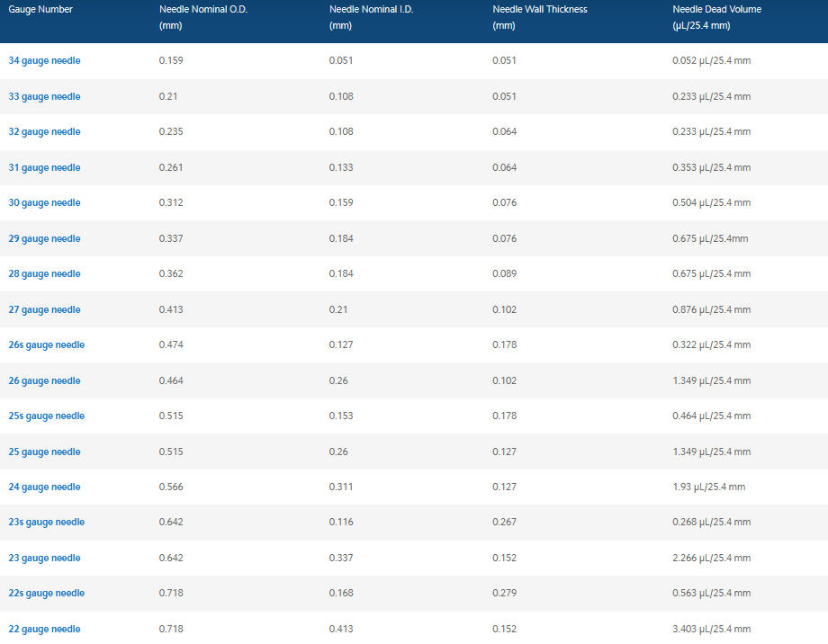Open the 28 gauge needle link

pos(44,273)
